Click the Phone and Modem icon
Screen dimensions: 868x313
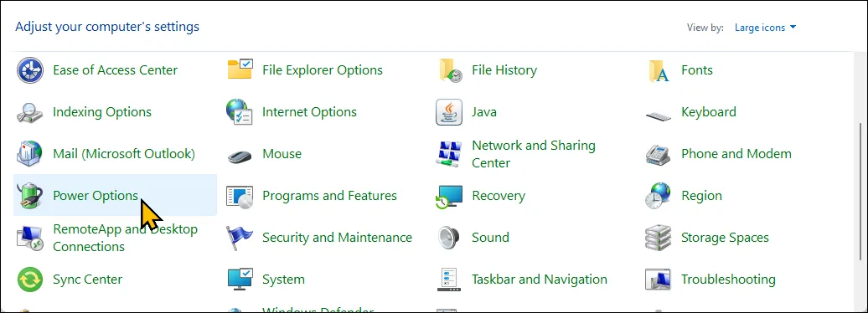pos(659,154)
